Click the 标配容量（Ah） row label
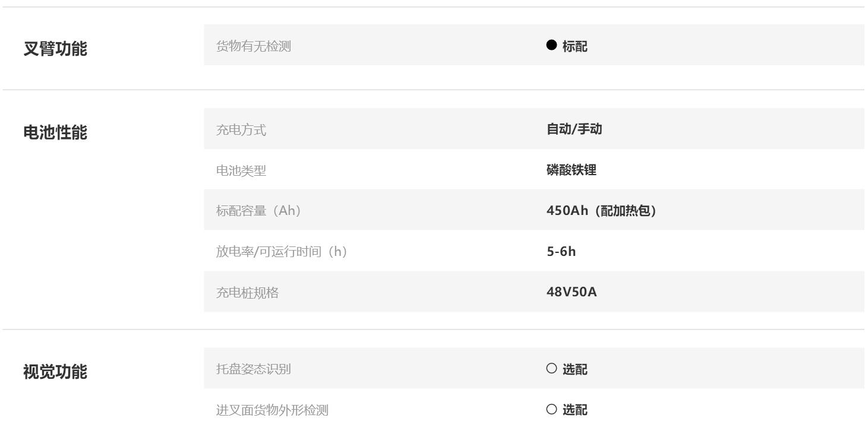The width and height of the screenshot is (868, 440). tap(259, 211)
